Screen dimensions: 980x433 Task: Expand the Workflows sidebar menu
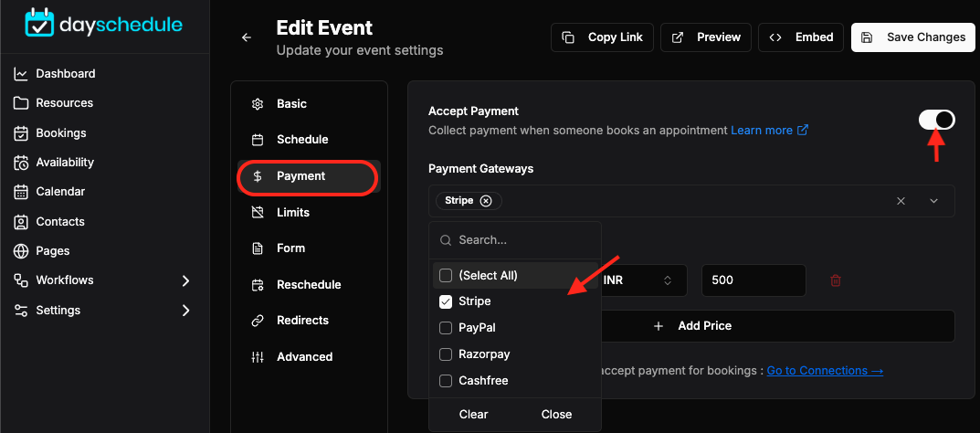(185, 280)
